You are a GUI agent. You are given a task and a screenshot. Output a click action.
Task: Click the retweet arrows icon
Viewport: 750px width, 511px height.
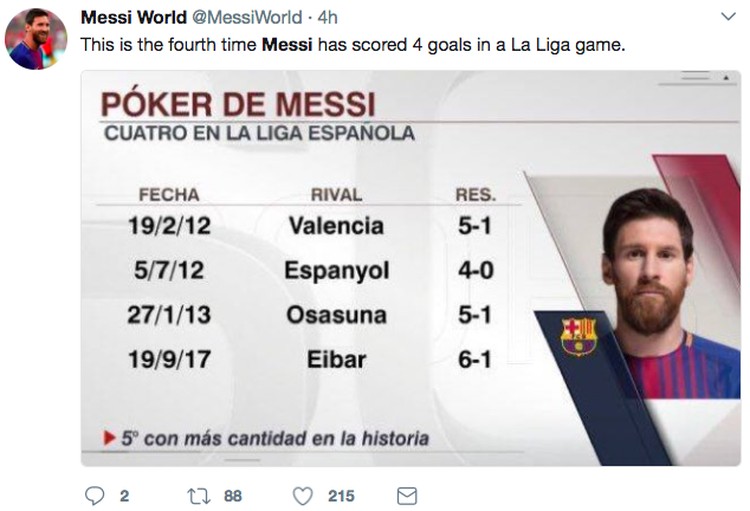click(197, 496)
